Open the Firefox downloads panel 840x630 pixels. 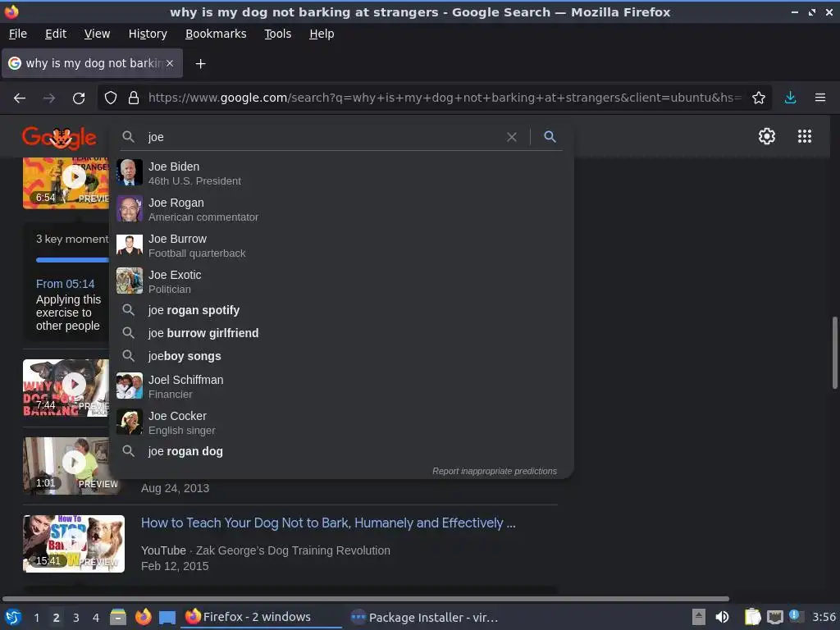(x=790, y=98)
